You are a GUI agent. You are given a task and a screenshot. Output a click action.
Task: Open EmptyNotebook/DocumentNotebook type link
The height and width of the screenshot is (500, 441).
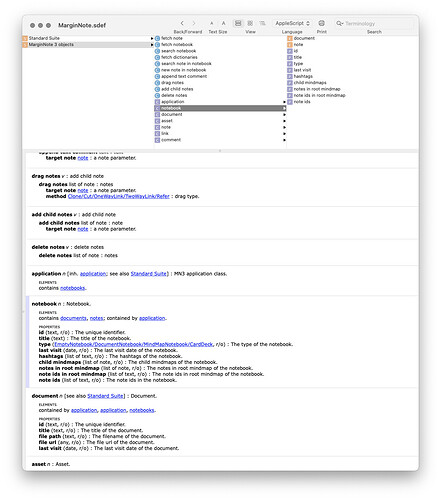[134, 344]
